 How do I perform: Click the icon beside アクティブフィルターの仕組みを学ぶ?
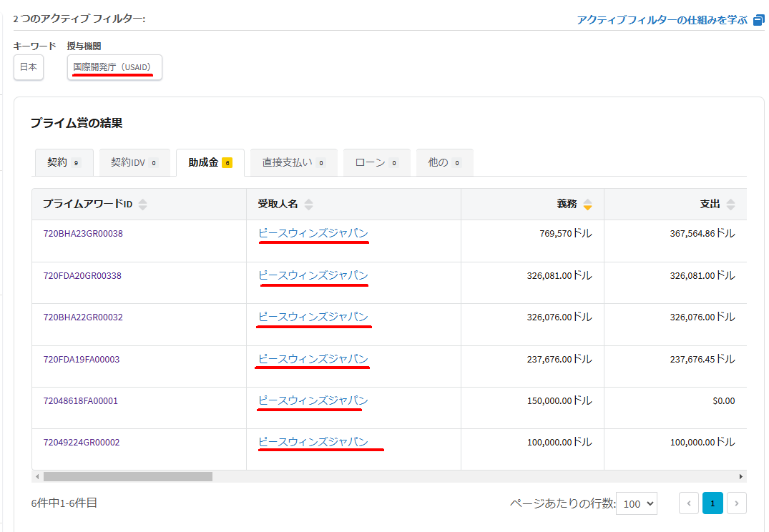pyautogui.click(x=759, y=20)
